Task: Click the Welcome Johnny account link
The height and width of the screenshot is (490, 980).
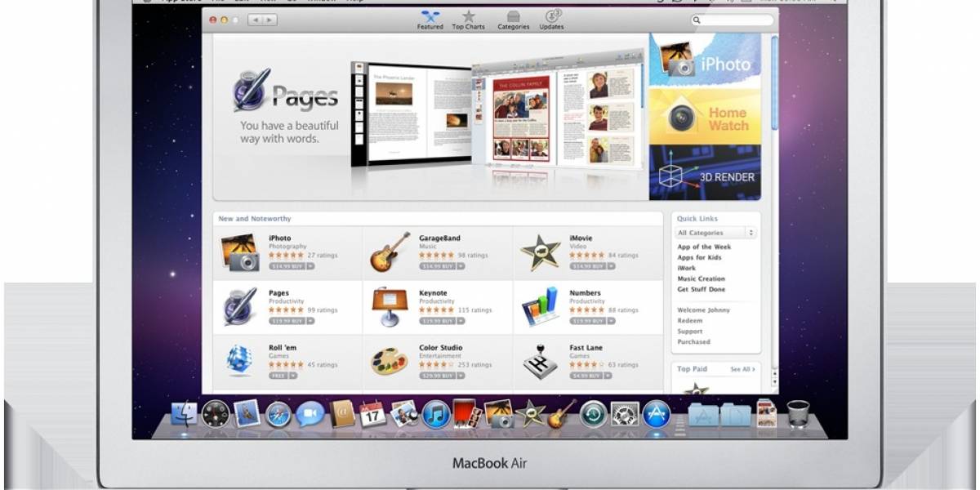Action: pos(703,310)
